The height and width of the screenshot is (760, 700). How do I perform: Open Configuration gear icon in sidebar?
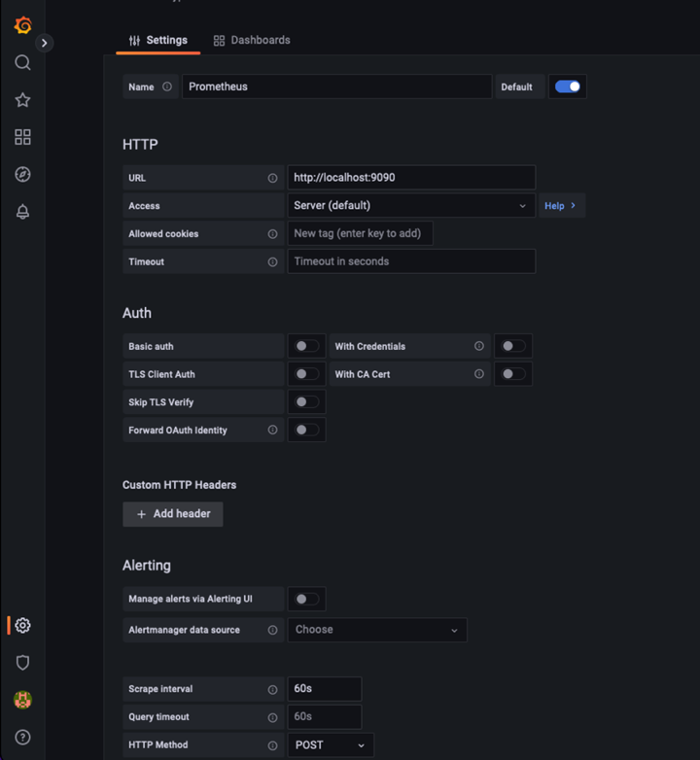[x=22, y=626]
